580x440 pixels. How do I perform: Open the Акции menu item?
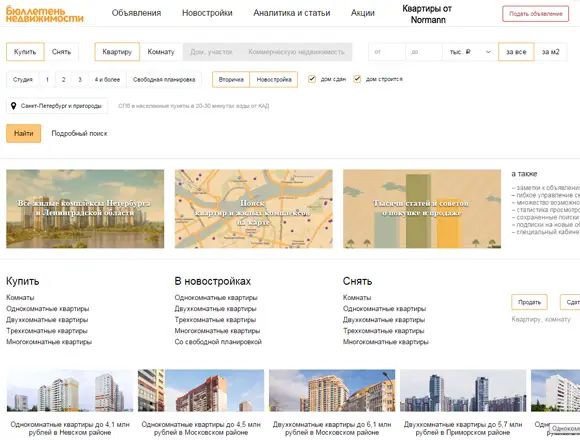point(362,13)
